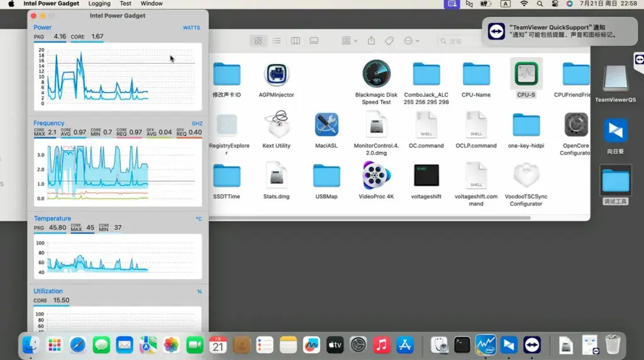Open Control Center in menu bar
This screenshot has height=360, width=644.
(555, 4)
